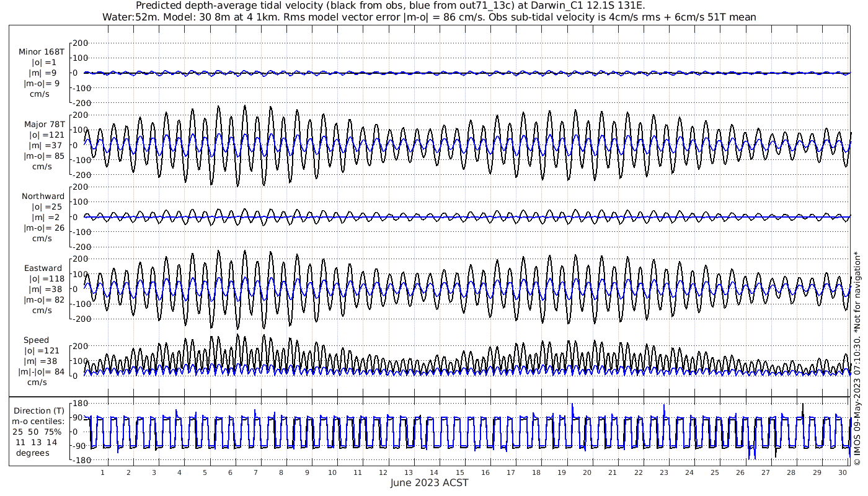Click the IMOS copyright text on right edge
Screen dimensions: 868x496
858,358
